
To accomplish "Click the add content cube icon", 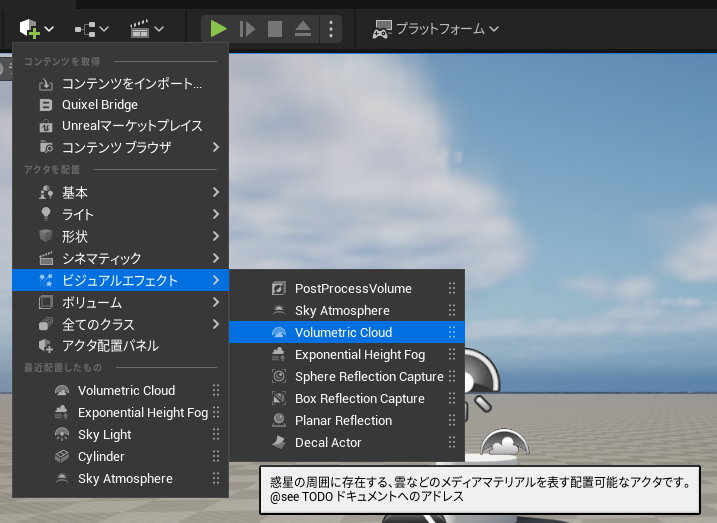I will (x=31, y=29).
